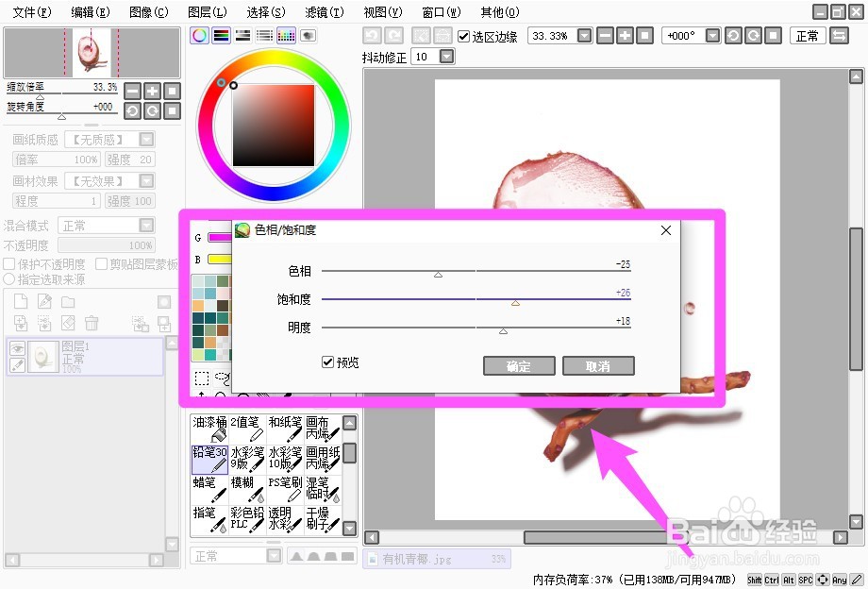The image size is (868, 589).
Task: Choose the rectangular selection tool
Action: [202, 379]
